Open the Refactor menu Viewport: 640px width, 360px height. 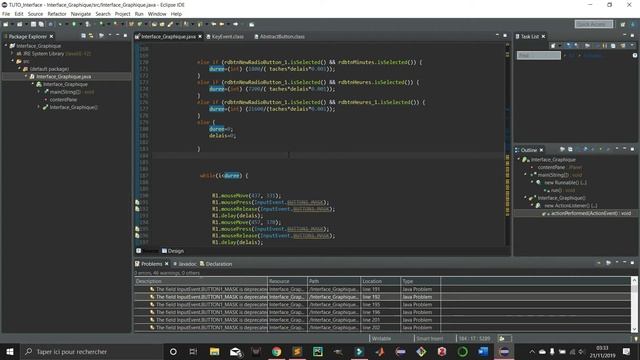57,14
